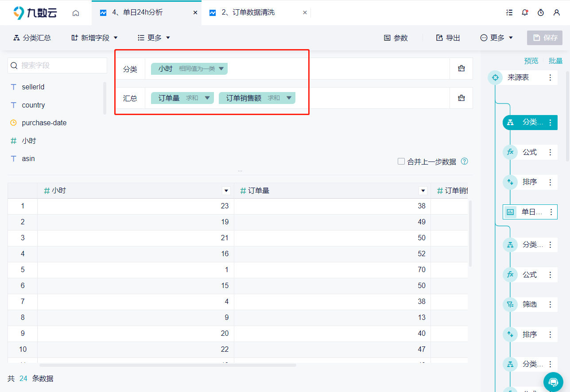Screen dimensions: 570x392
Task: Open the user account icon
Action: tap(557, 13)
